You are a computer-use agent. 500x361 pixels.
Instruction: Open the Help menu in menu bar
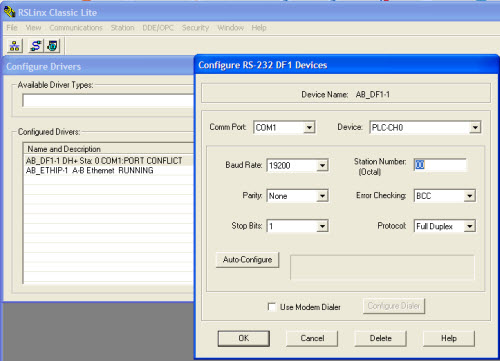[x=259, y=28]
